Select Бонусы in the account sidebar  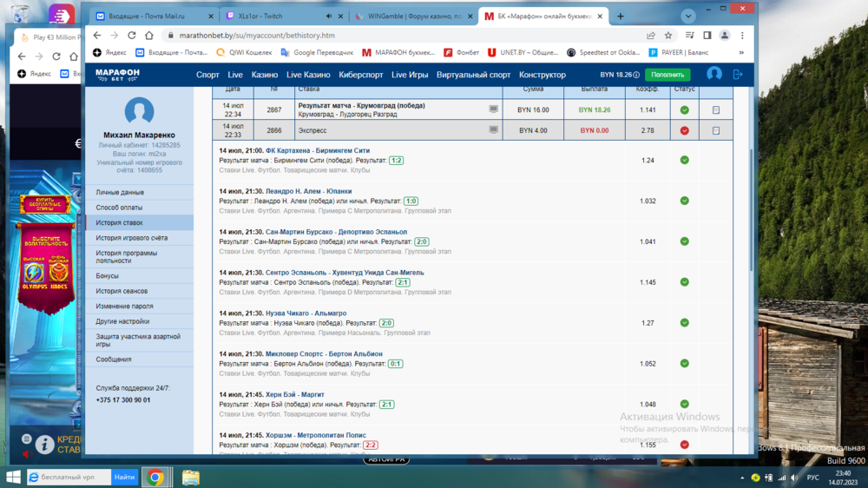pyautogui.click(x=108, y=276)
